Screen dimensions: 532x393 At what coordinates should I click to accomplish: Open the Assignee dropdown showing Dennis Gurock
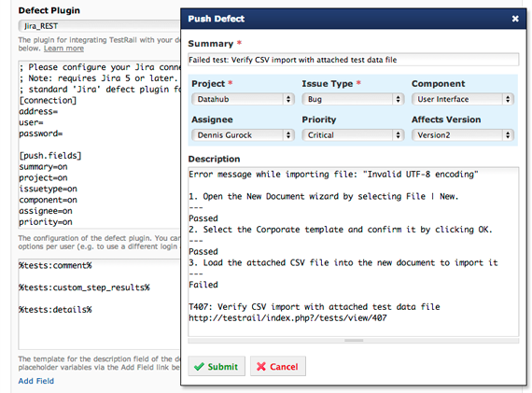coord(243,135)
